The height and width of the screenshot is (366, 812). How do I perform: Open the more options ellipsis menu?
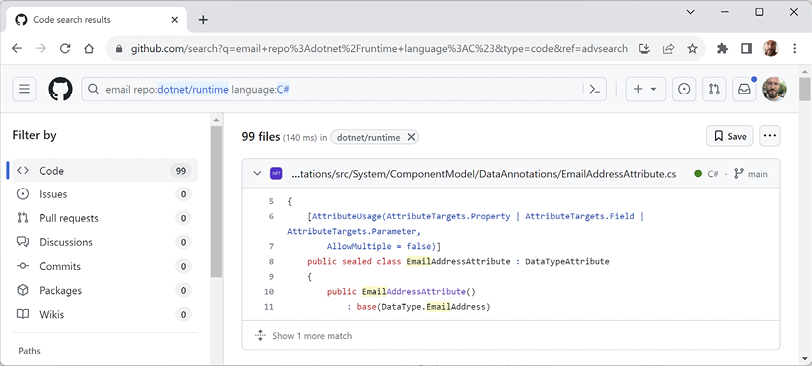770,136
